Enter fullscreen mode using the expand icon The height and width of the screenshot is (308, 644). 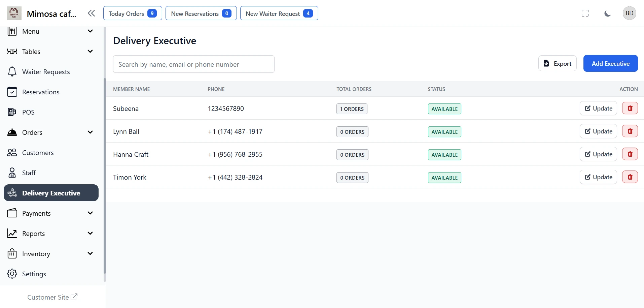point(585,13)
